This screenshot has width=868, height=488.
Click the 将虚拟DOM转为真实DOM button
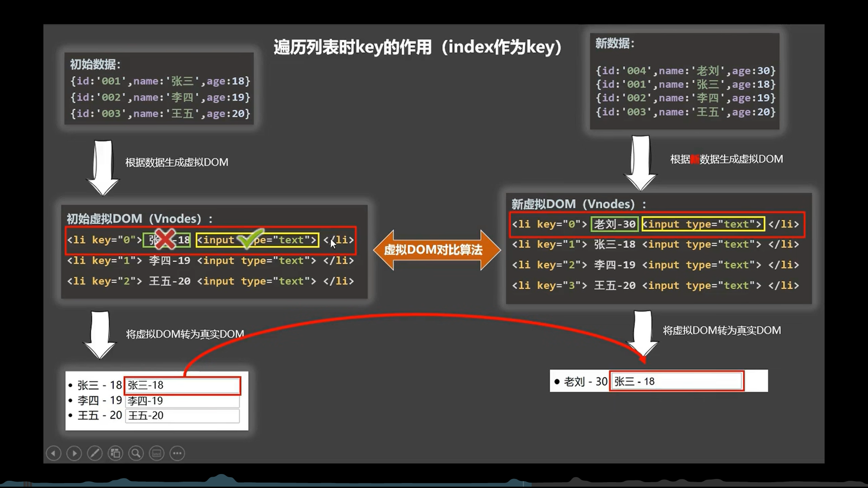[x=185, y=333]
